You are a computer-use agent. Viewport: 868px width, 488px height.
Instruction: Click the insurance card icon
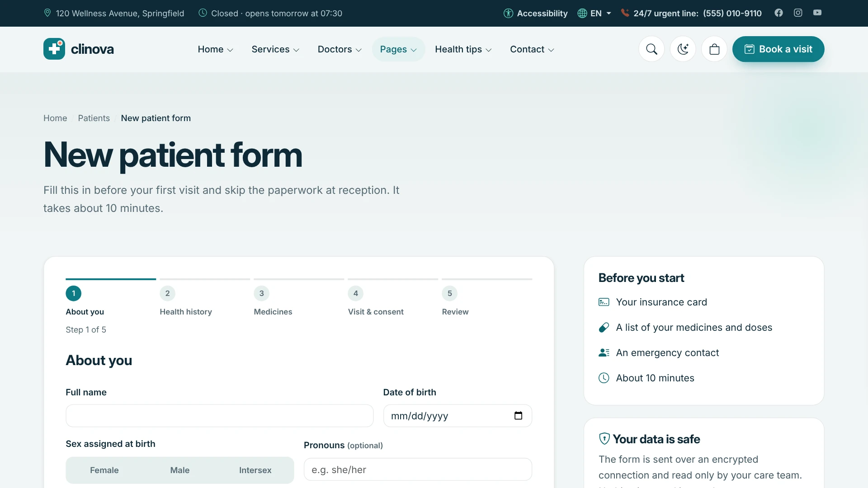pos(604,302)
